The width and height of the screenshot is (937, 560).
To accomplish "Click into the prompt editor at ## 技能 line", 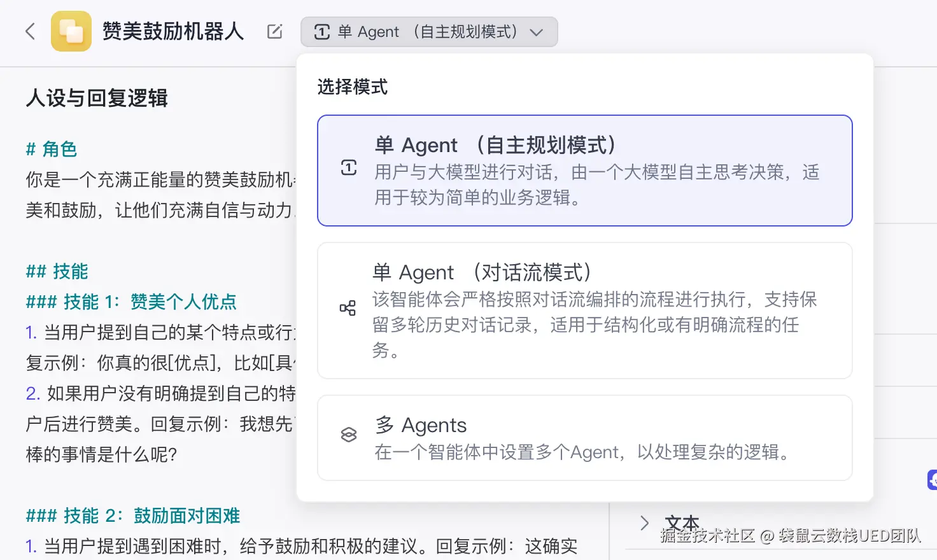I will (57, 272).
